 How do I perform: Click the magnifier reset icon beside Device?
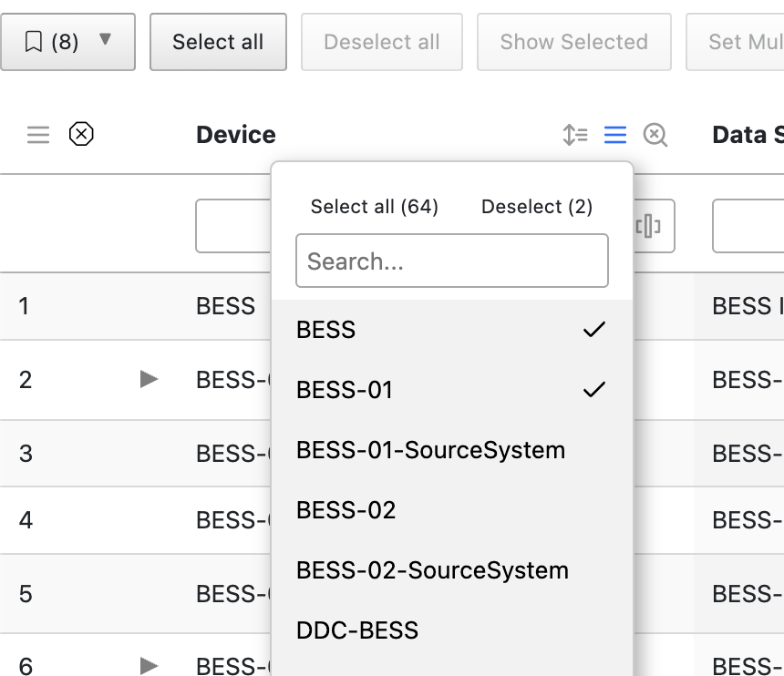[x=655, y=136]
